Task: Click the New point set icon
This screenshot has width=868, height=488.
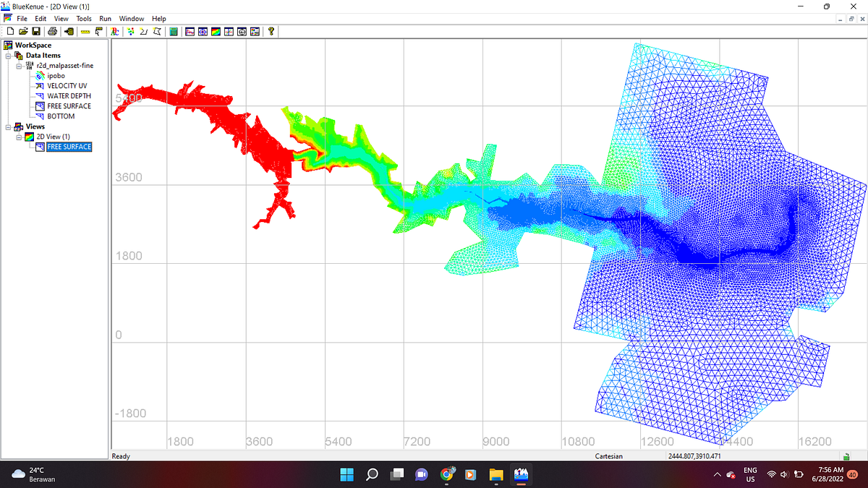Action: [131, 31]
